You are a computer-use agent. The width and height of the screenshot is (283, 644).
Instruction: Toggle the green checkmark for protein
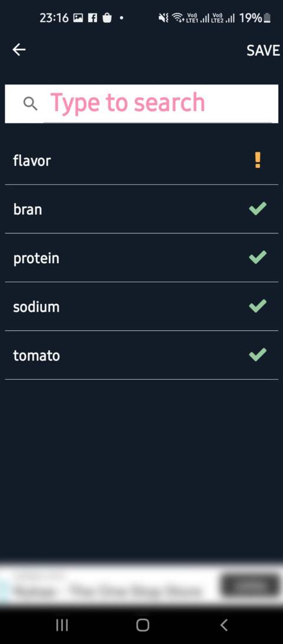258,257
